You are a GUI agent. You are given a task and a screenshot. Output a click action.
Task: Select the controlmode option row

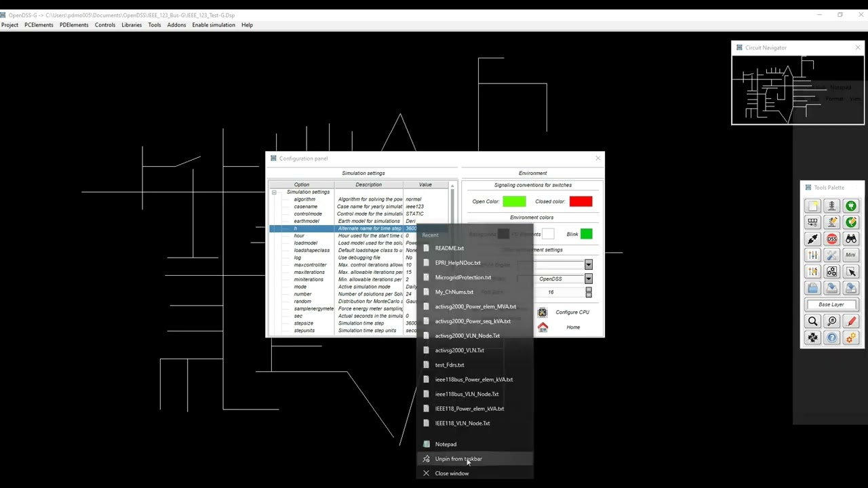pyautogui.click(x=359, y=214)
